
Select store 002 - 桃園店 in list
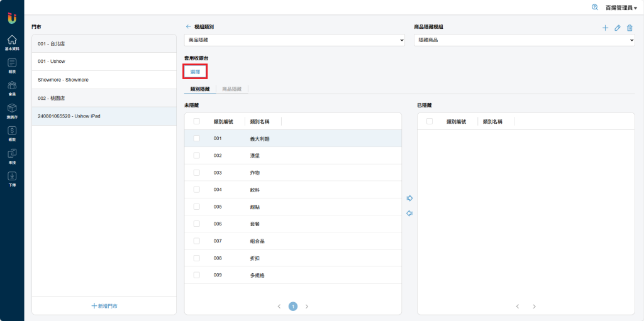coord(104,98)
